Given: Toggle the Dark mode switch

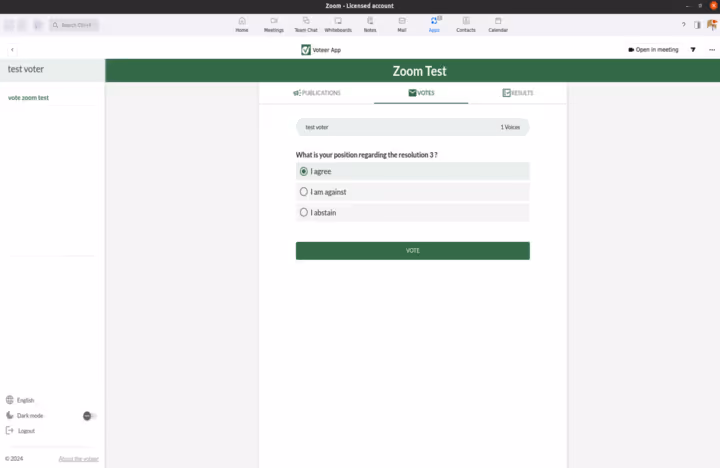Looking at the screenshot, I should (x=90, y=416).
